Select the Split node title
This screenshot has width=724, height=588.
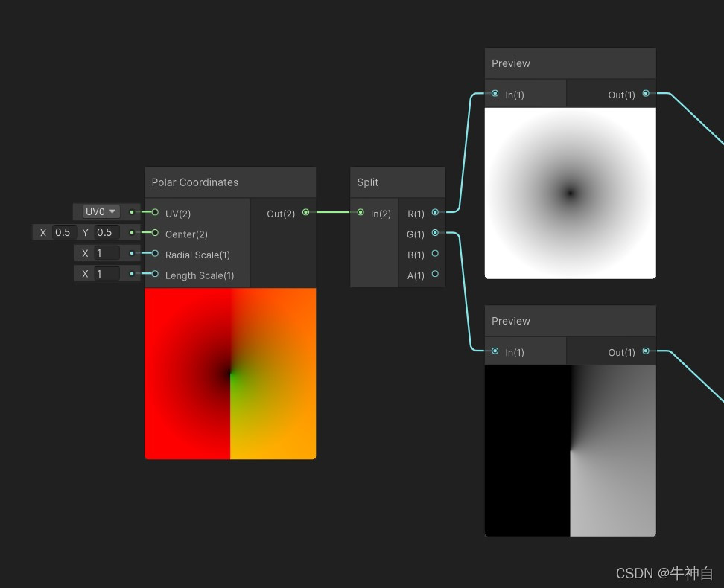[367, 182]
